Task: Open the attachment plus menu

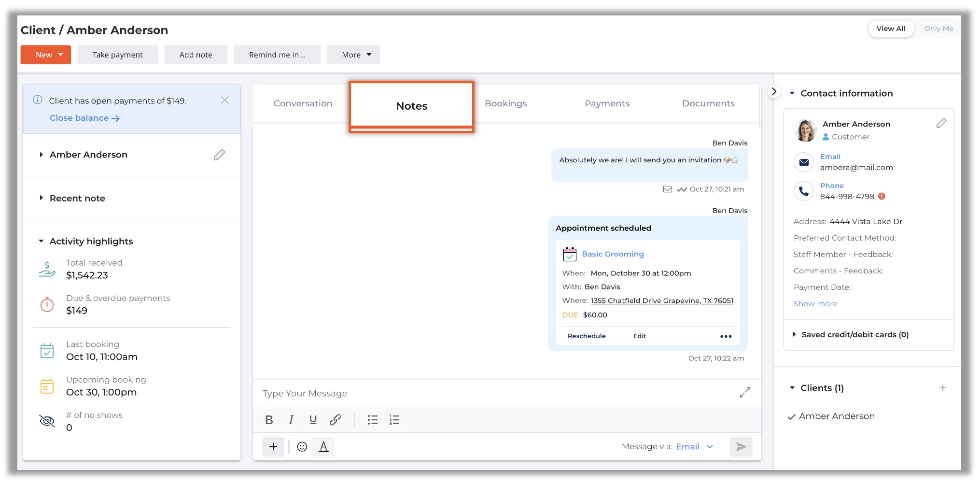Action: click(x=273, y=446)
